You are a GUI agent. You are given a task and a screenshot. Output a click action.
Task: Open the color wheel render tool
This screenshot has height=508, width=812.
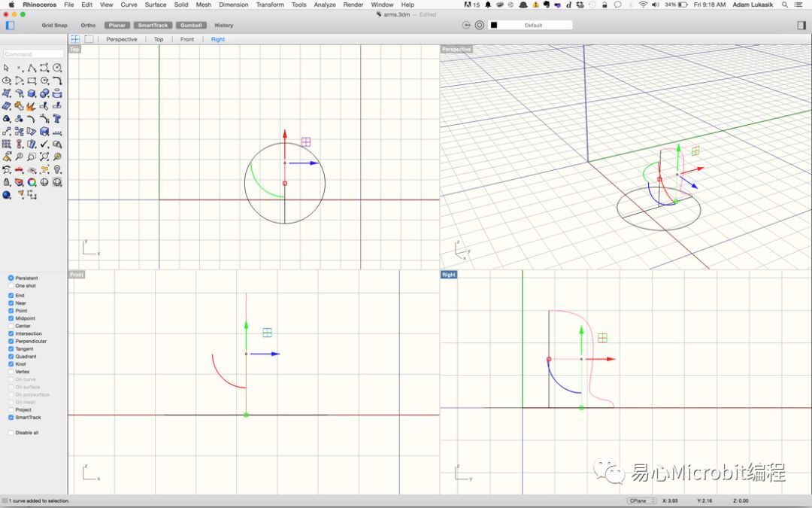tap(32, 182)
